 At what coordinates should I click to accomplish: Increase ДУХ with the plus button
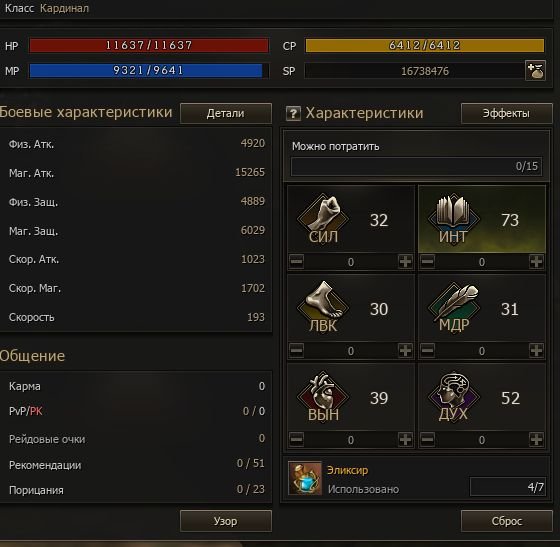point(536,440)
